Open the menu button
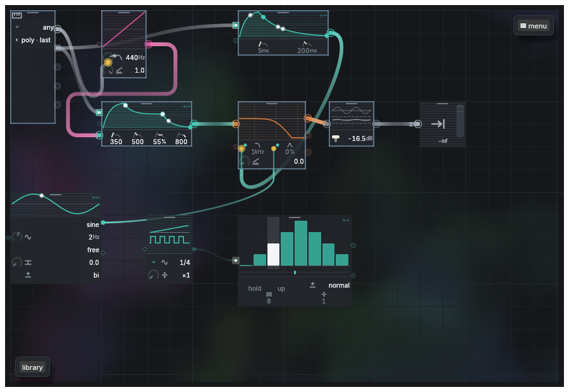This screenshot has height=392, width=569. pyautogui.click(x=533, y=26)
